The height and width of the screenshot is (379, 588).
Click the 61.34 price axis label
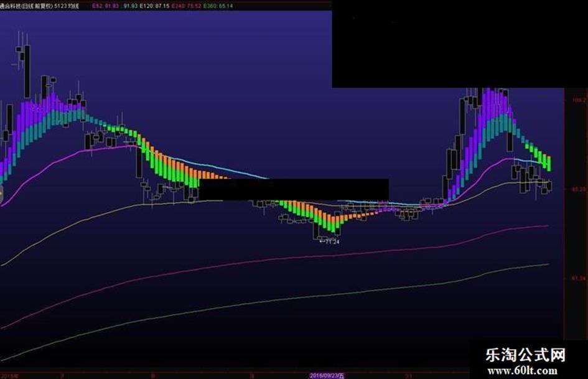579,278
